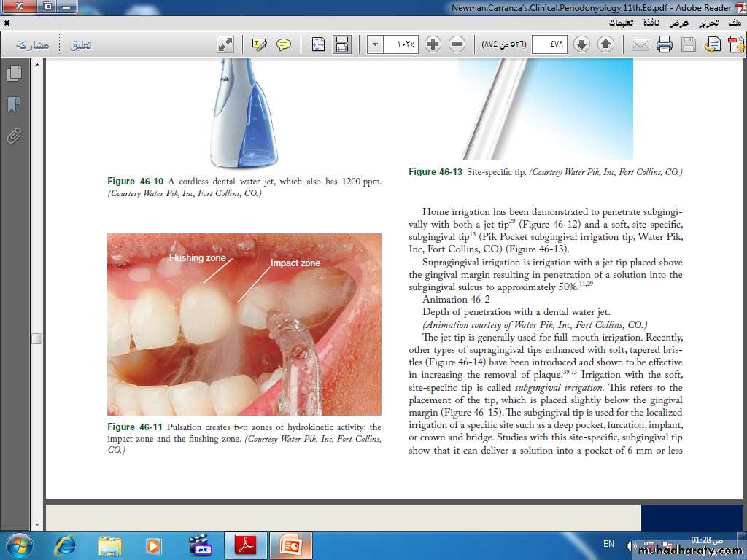This screenshot has height=560, width=747.
Task: Open the ملف (File) menu
Action: pyautogui.click(x=732, y=23)
